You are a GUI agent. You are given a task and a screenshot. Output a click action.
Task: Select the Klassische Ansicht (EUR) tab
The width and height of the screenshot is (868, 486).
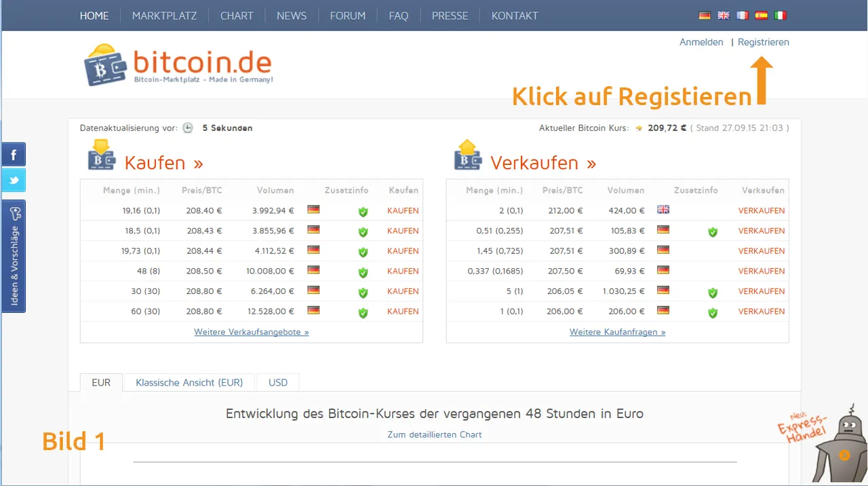pyautogui.click(x=189, y=382)
